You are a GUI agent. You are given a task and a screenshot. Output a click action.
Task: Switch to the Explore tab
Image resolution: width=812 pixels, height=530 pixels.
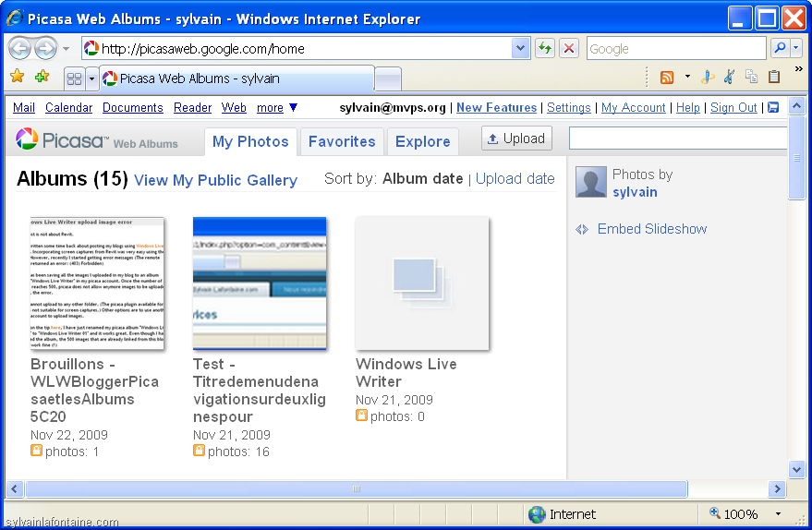422,142
